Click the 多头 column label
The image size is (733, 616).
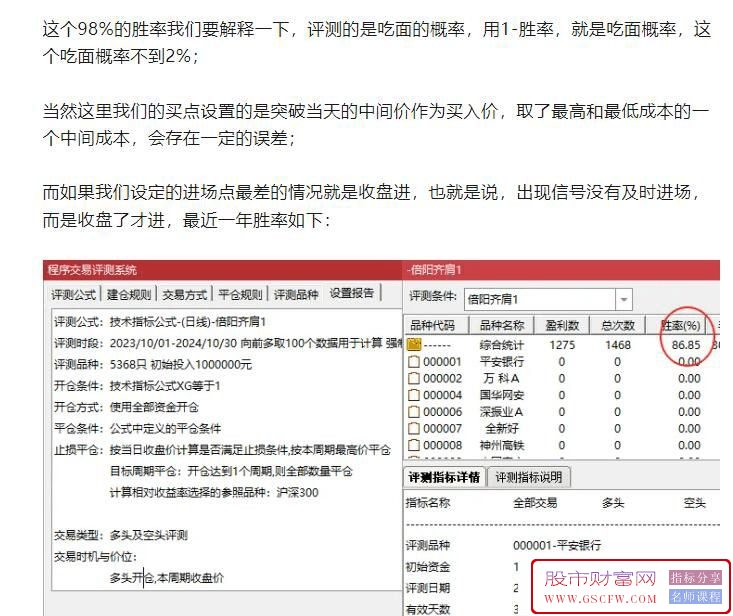coord(613,503)
